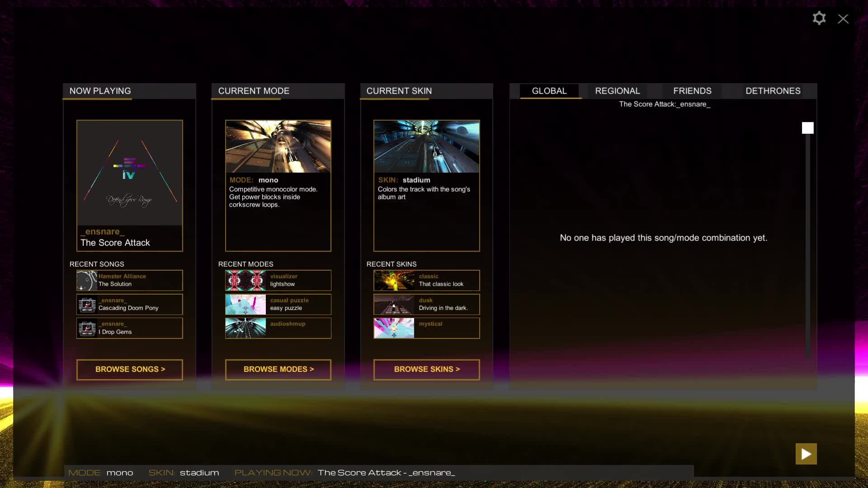Choose the casual puzzle mode thumbnail
Image resolution: width=868 pixels, height=488 pixels.
point(245,305)
